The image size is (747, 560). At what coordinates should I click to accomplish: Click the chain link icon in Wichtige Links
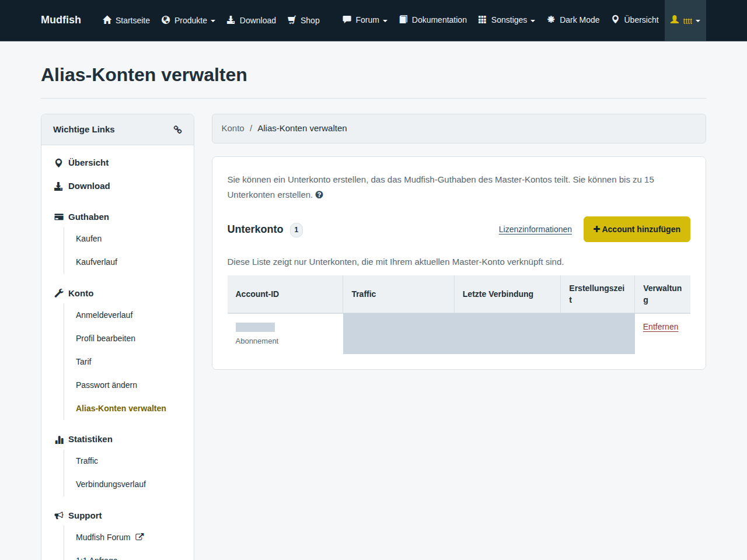(x=177, y=129)
